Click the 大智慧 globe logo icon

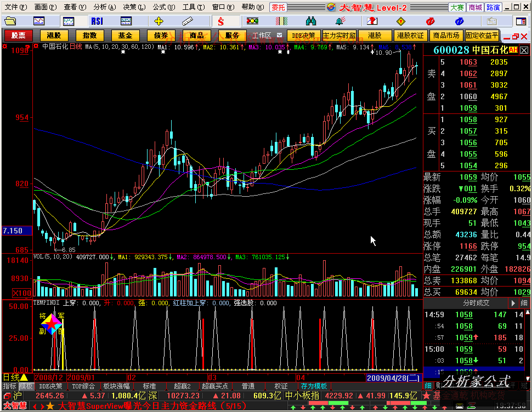pos(331,7)
